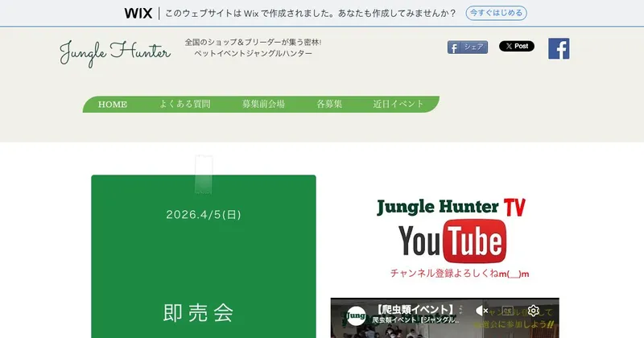Toggle video captions icon
Image resolution: width=644 pixels, height=338 pixels.
point(508,311)
